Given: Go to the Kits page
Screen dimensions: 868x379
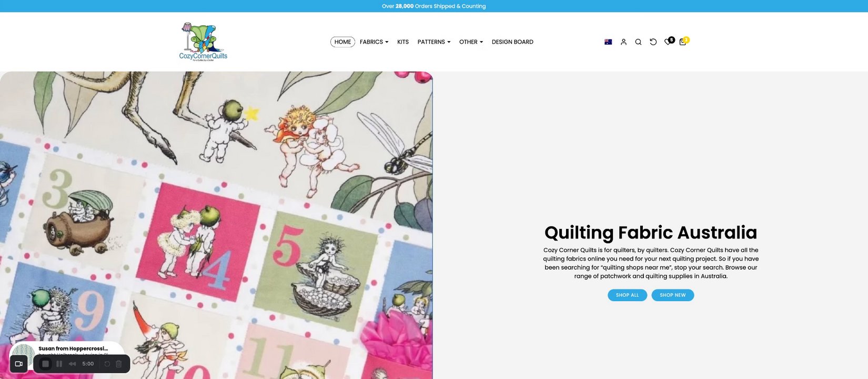Looking at the screenshot, I should tap(403, 42).
